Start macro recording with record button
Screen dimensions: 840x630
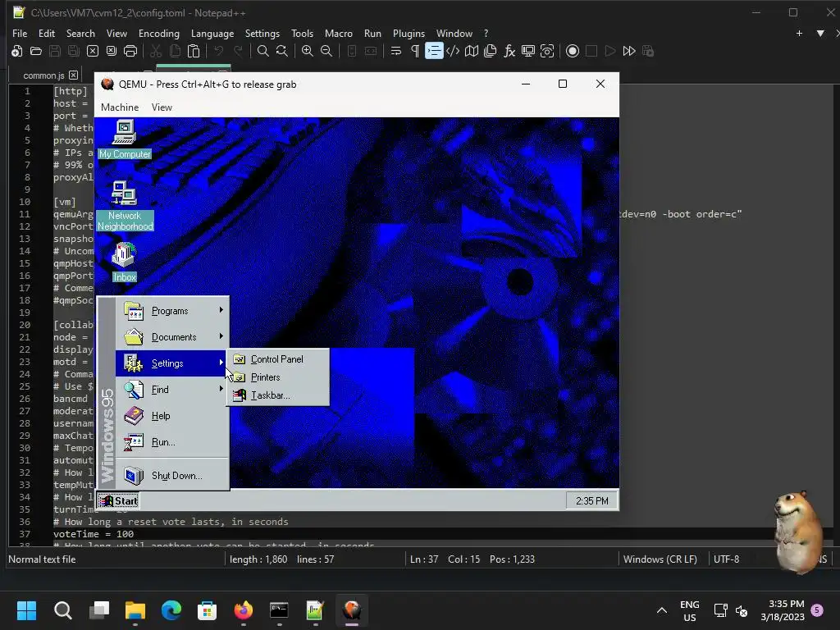coord(573,51)
